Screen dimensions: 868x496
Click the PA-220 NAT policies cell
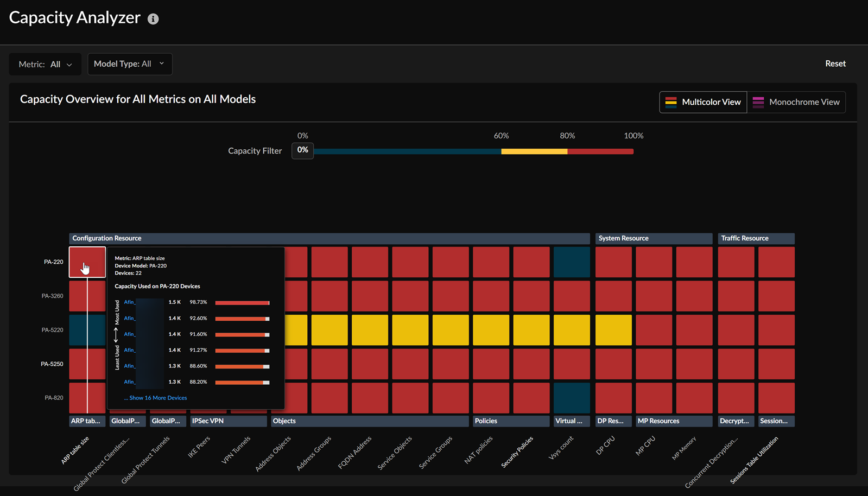pyautogui.click(x=491, y=262)
